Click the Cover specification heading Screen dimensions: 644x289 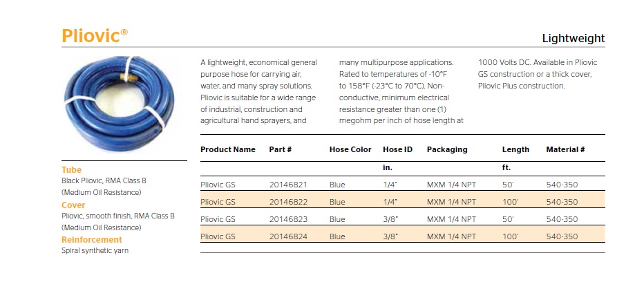(73, 205)
